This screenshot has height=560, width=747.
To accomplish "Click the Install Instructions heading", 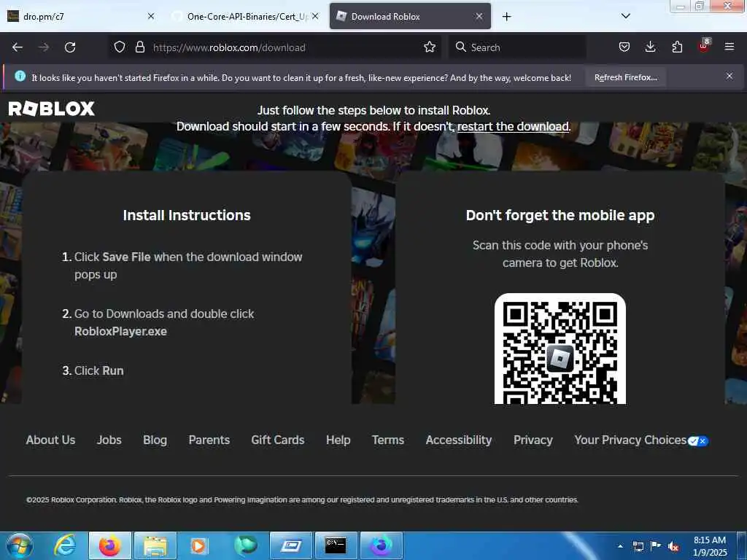I will coord(187,215).
